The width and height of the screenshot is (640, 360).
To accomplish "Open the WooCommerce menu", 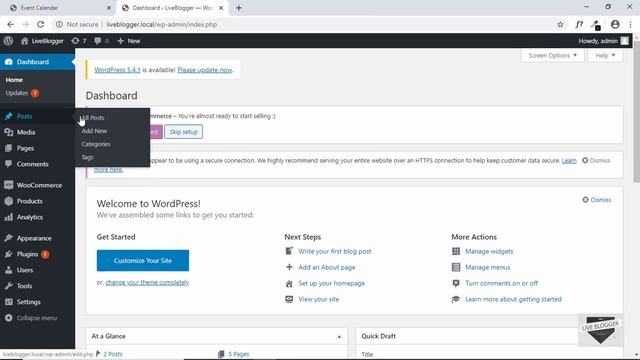I will [x=37, y=185].
